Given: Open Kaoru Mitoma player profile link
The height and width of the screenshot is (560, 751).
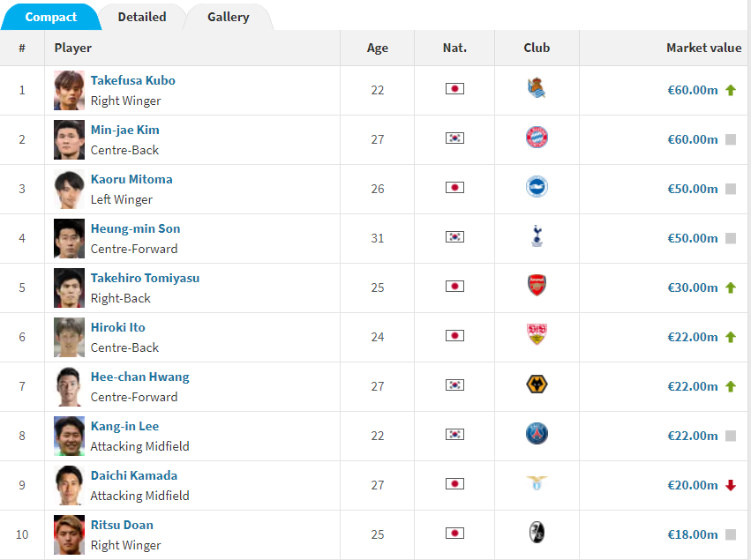Looking at the screenshot, I should click(131, 180).
